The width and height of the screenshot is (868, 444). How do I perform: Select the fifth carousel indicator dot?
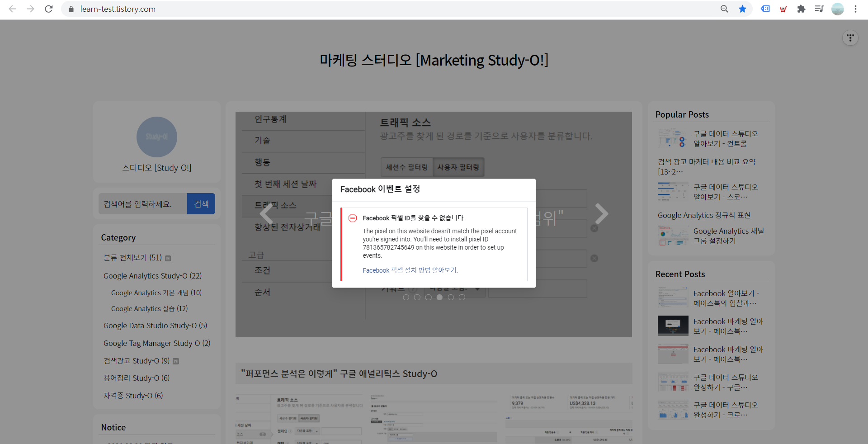click(451, 298)
